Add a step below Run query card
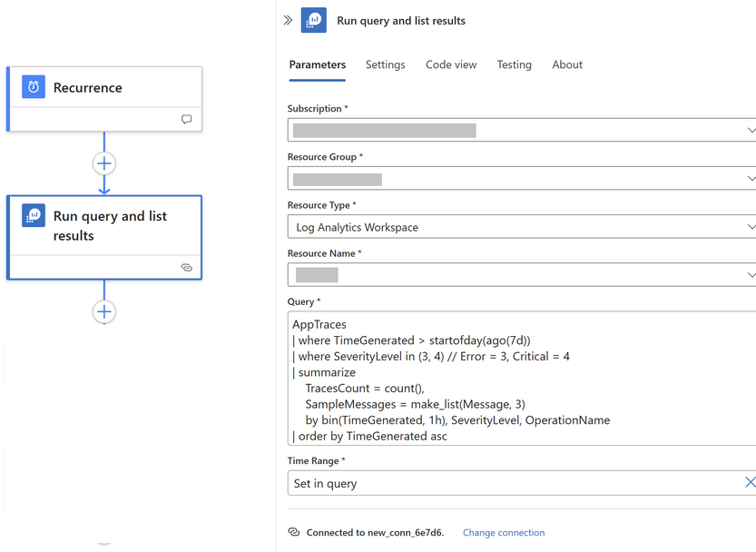 [104, 311]
